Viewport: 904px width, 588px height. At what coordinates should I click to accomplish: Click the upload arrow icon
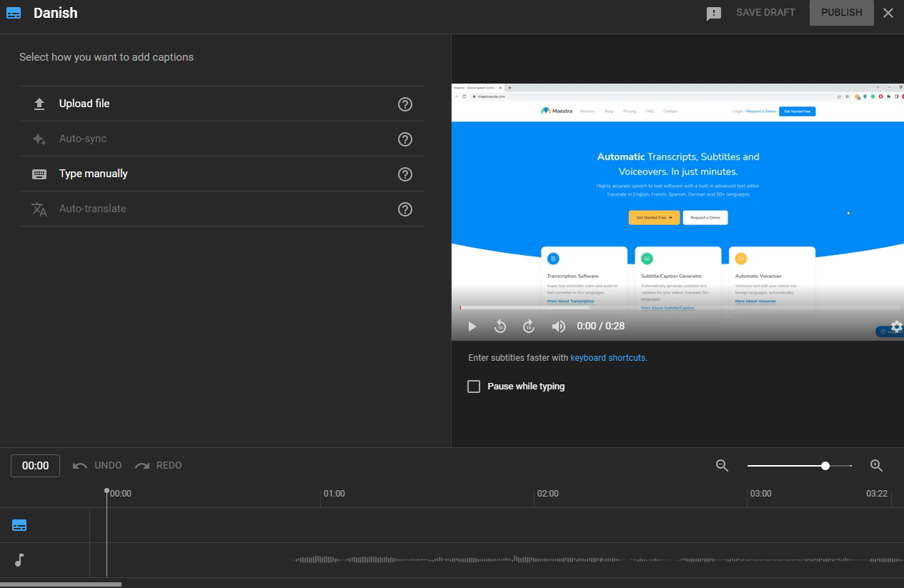(x=39, y=104)
